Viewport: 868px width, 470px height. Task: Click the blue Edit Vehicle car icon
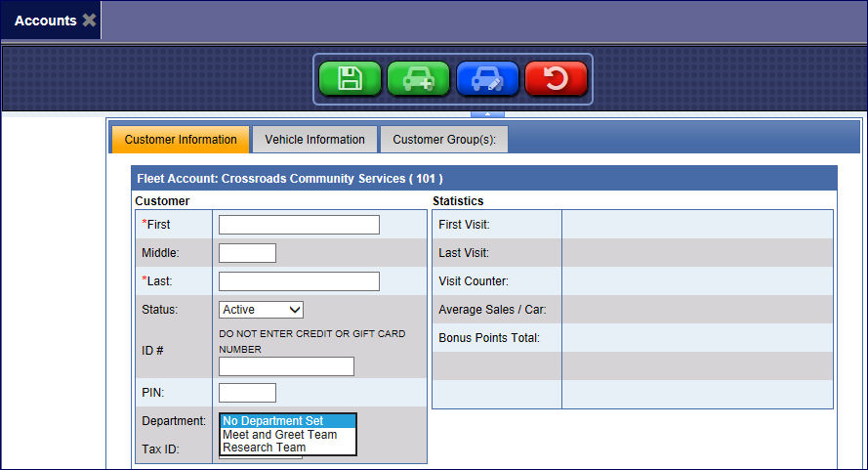coord(487,79)
